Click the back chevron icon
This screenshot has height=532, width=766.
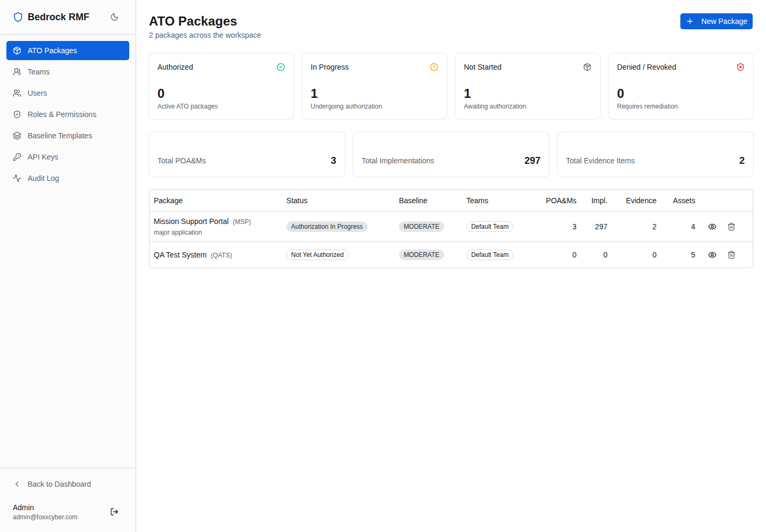[x=17, y=484]
